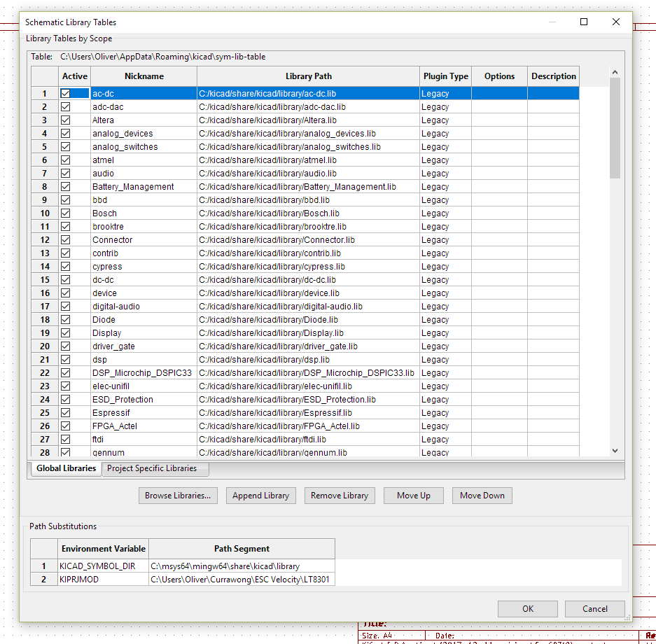The width and height of the screenshot is (656, 644).
Task: Click Remove Library button
Action: click(x=340, y=496)
